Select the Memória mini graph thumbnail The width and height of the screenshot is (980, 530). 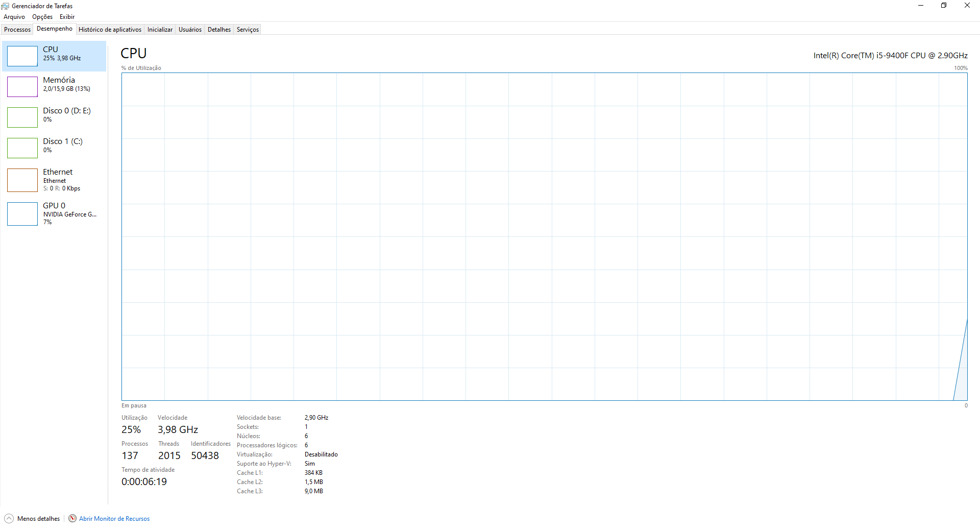coord(22,87)
